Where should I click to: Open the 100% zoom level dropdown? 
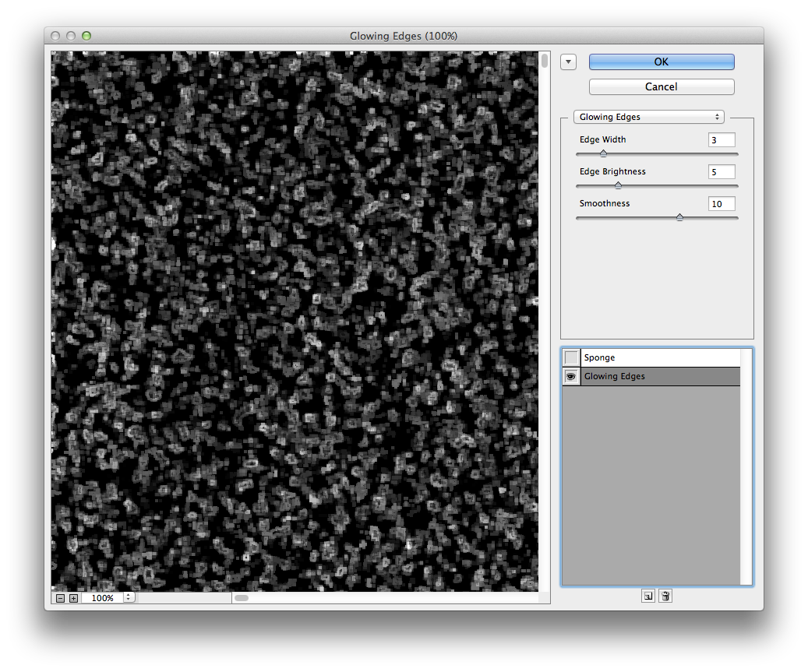(x=129, y=598)
